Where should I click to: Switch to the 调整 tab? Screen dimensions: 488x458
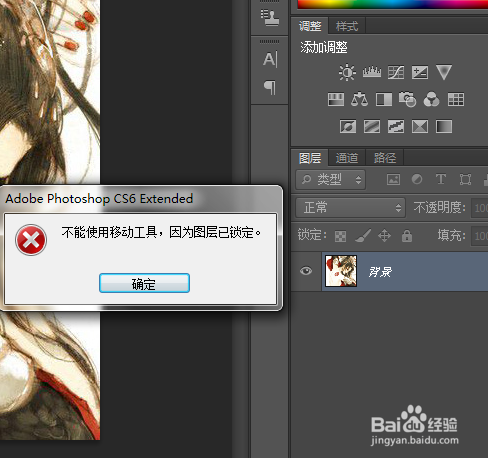[x=310, y=26]
